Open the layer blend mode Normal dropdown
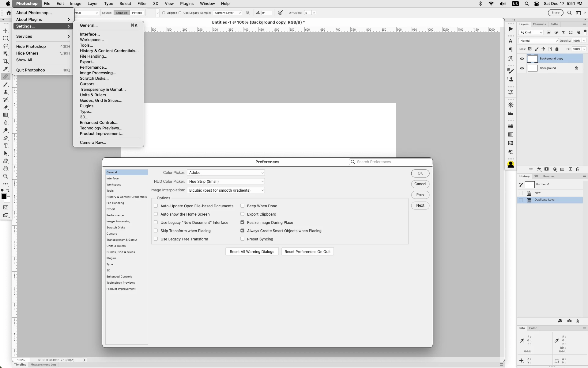The height and width of the screenshot is (368, 588). 538,41
